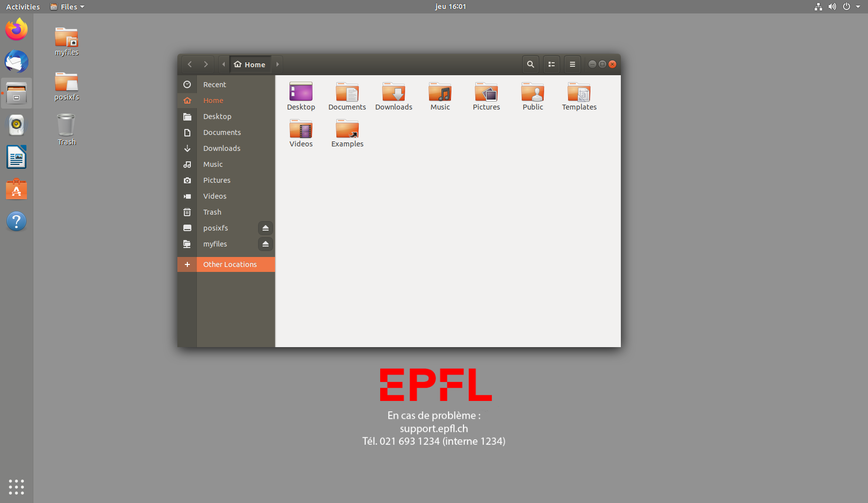Open the Activities overview
Image resolution: width=868 pixels, height=503 pixels.
(x=23, y=6)
